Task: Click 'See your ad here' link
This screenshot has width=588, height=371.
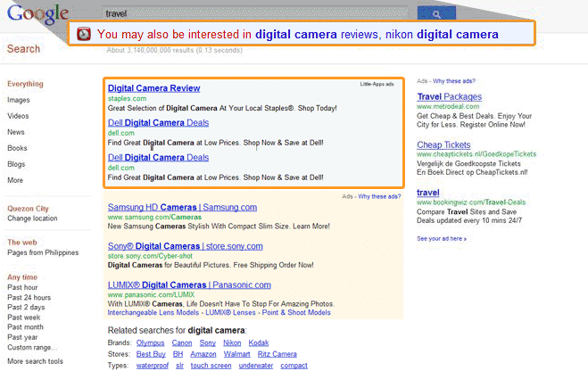Action: point(442,239)
